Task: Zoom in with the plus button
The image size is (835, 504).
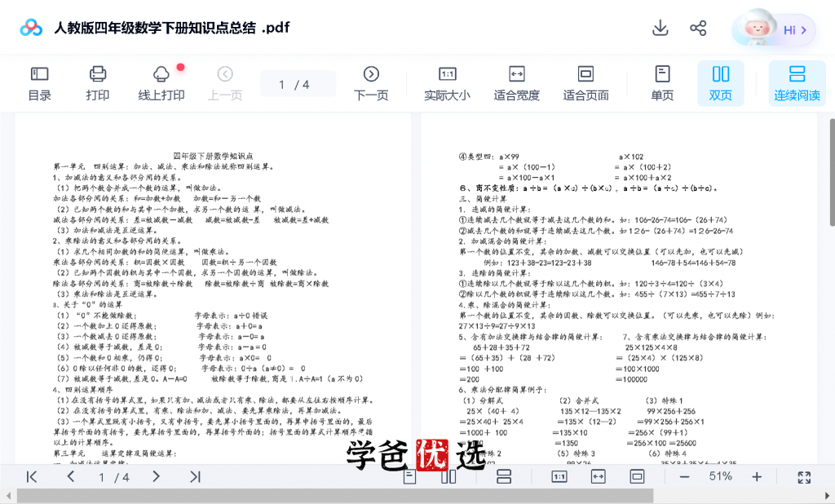Action: 757,477
